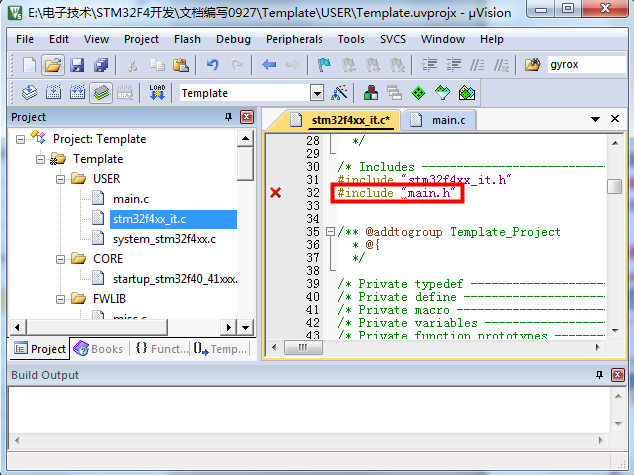Collapse the Template target node
The image size is (634, 475).
(x=40, y=159)
